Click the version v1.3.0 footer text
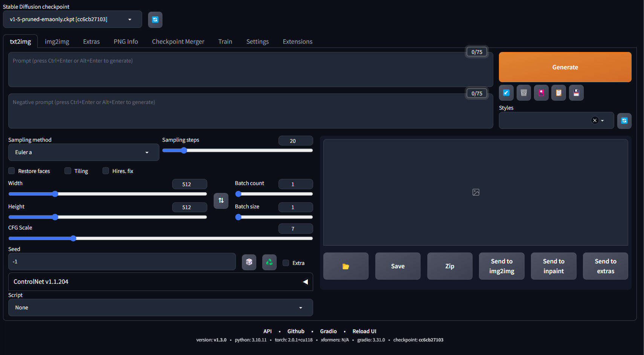The width and height of the screenshot is (644, 355). pyautogui.click(x=211, y=340)
